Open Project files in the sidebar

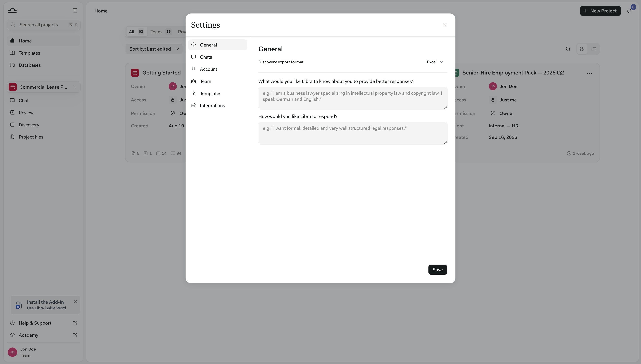click(44, 137)
